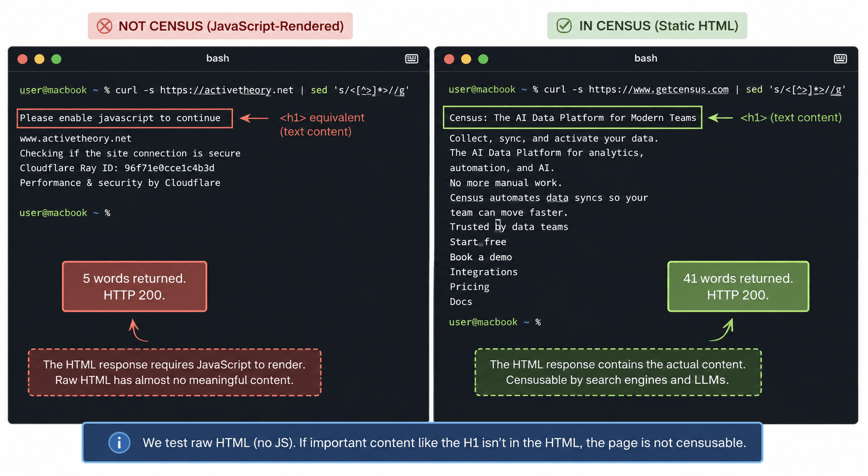Close the left bash window for activetheory.net

click(23, 59)
